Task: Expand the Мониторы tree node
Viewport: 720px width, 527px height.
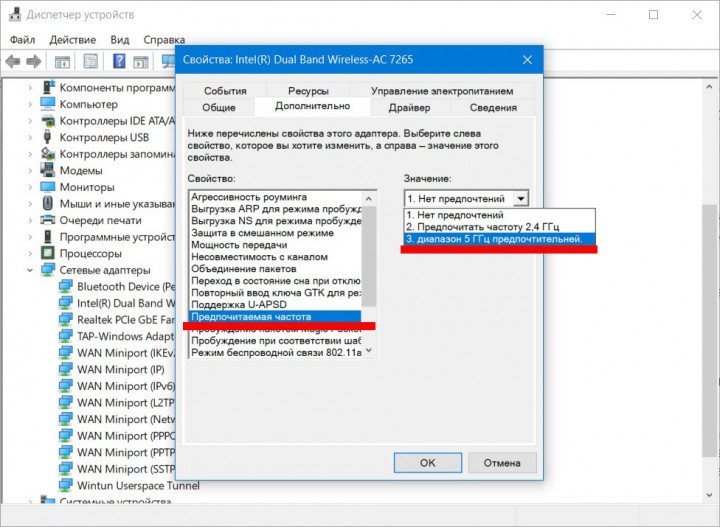Action: (x=30, y=187)
